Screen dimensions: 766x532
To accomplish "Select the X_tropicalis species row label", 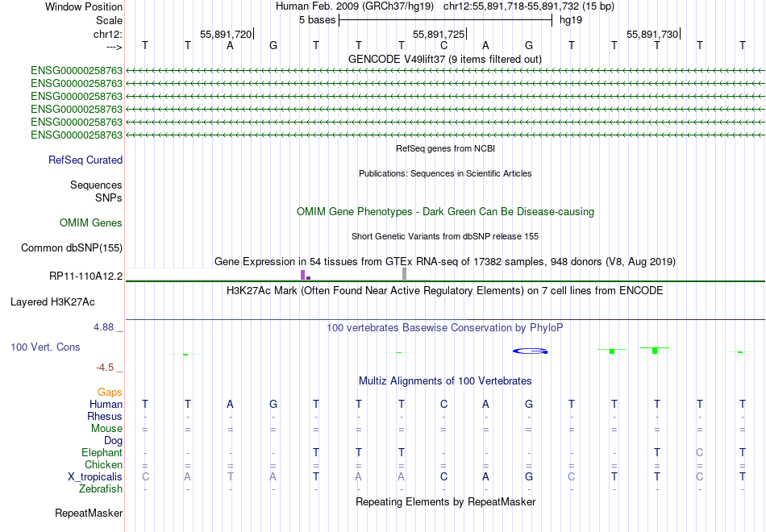I will click(95, 477).
